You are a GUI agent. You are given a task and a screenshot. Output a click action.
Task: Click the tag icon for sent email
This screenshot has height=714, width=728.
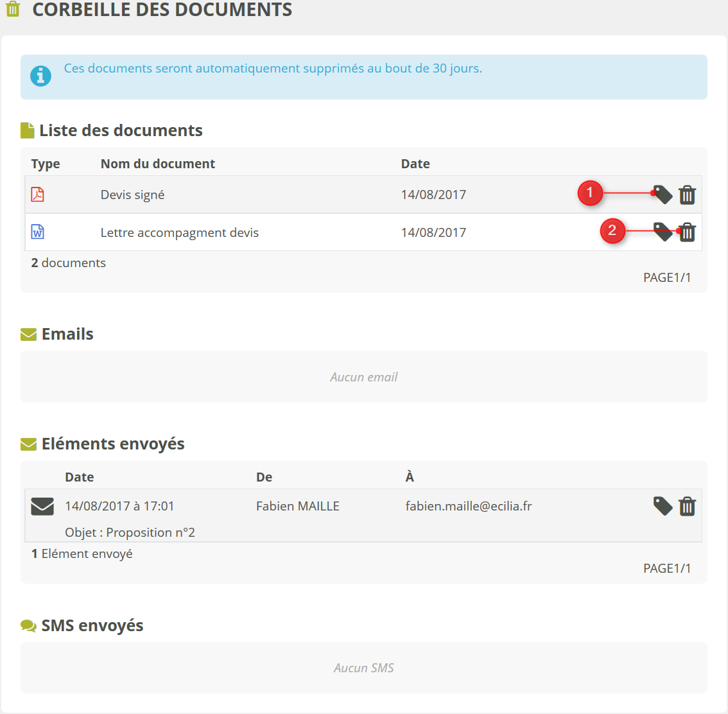tap(663, 506)
